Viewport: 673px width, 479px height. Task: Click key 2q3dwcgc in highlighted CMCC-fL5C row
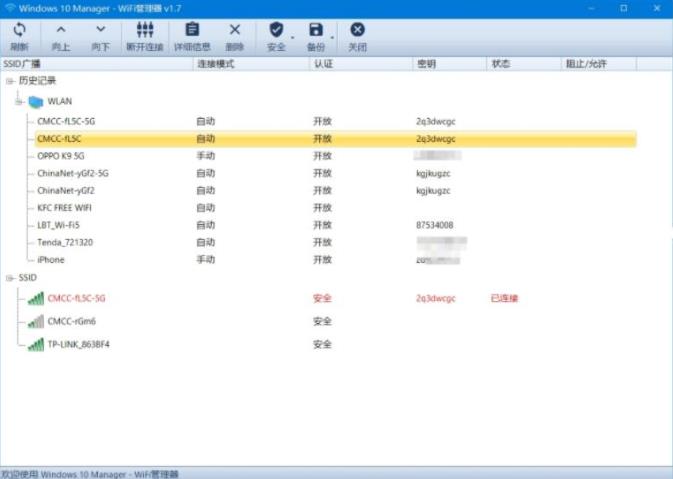click(435, 139)
